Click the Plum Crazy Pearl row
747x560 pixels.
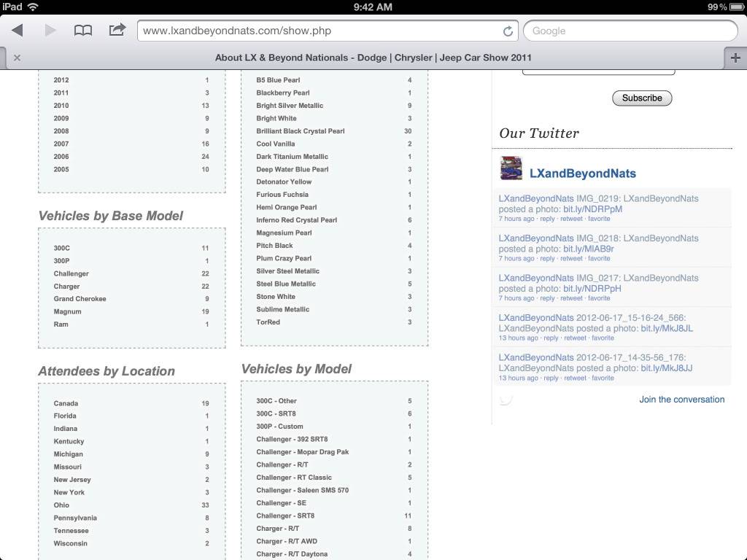[334, 258]
